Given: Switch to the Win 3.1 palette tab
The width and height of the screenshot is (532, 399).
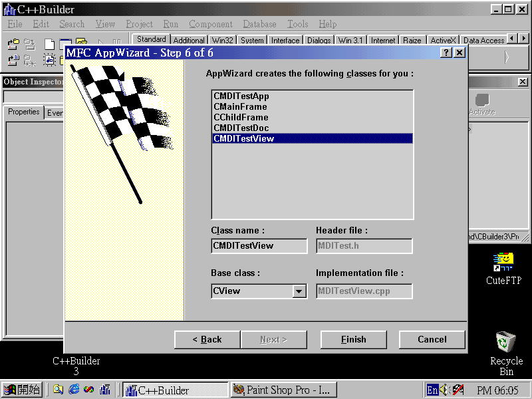Looking at the screenshot, I should click(350, 41).
